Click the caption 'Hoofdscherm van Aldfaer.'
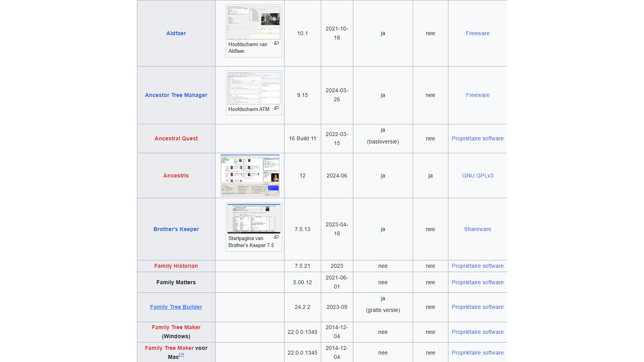 [248, 48]
